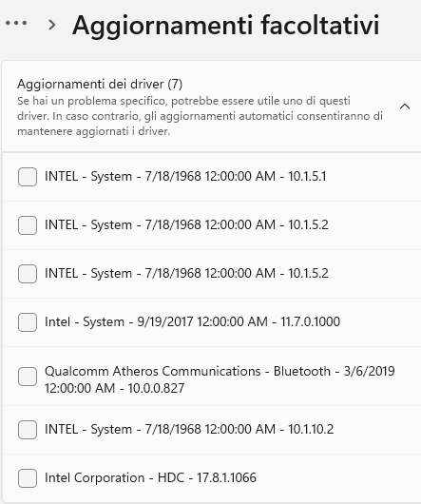Check the INTEL System 10.1.5.1 driver box
Image resolution: width=421 pixels, height=504 pixels.
tap(28, 177)
